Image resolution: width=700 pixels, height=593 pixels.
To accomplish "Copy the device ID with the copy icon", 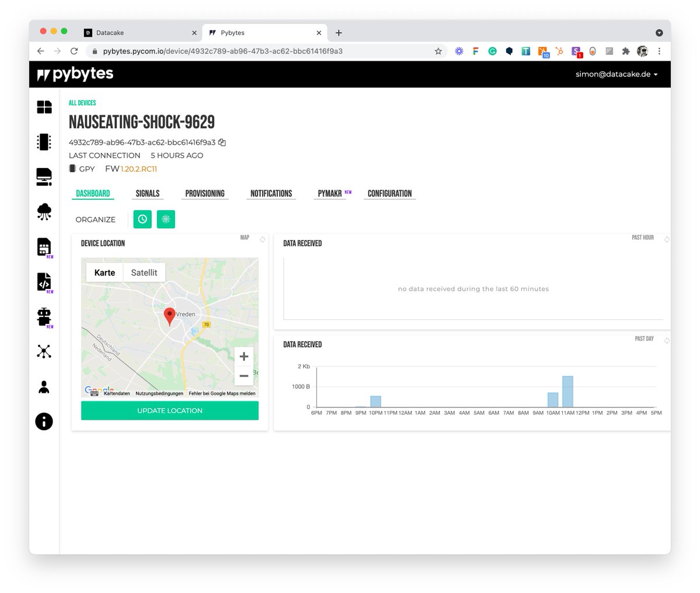I will coord(221,141).
